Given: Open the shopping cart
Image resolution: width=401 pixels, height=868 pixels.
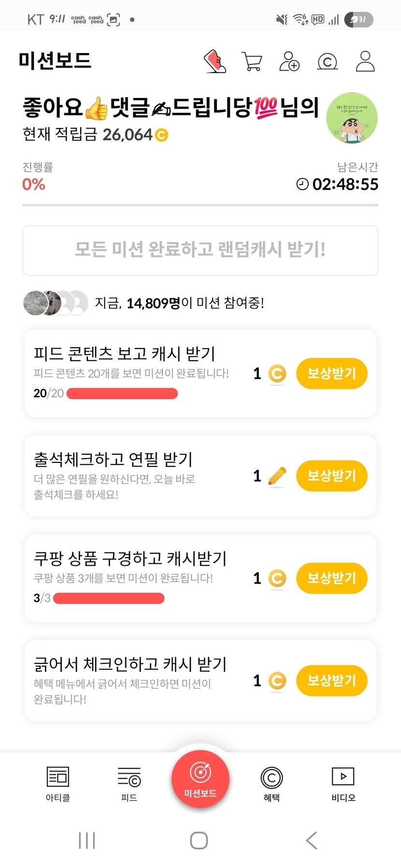Looking at the screenshot, I should point(252,62).
